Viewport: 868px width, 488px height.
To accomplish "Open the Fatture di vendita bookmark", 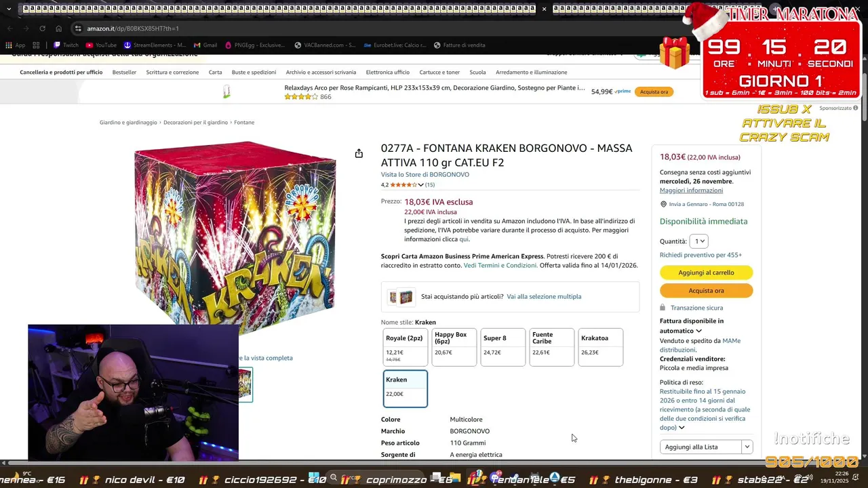I will pyautogui.click(x=460, y=45).
